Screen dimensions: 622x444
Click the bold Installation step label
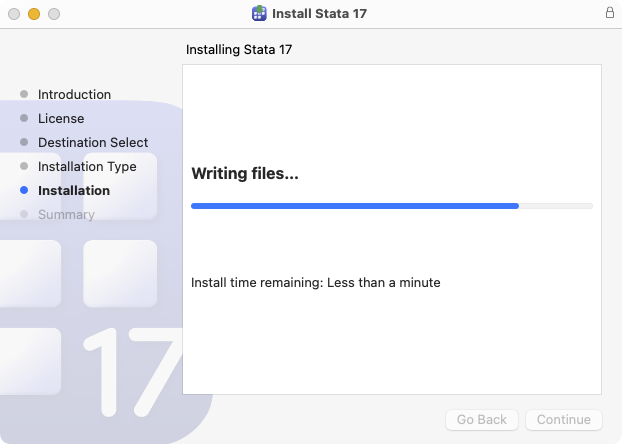click(x=74, y=190)
